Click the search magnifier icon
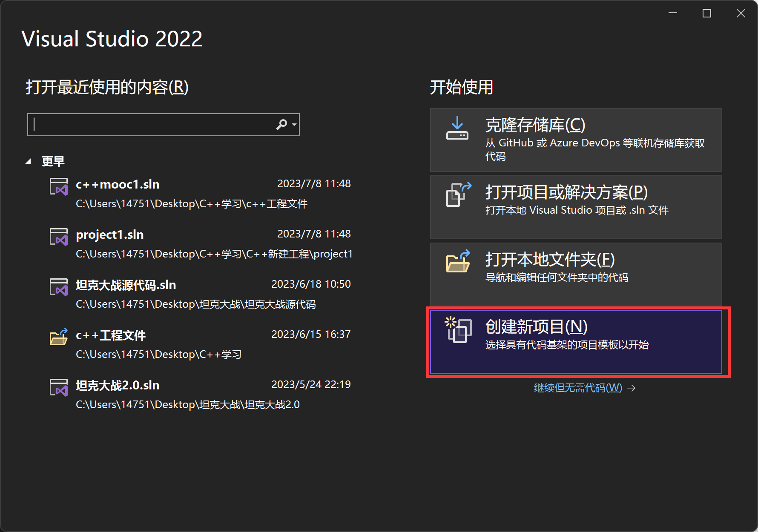The height and width of the screenshot is (532, 758). point(281,125)
